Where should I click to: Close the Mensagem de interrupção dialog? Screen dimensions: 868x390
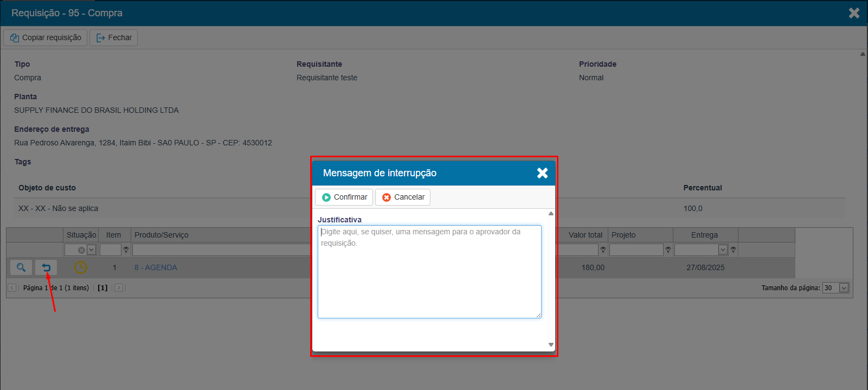point(542,173)
